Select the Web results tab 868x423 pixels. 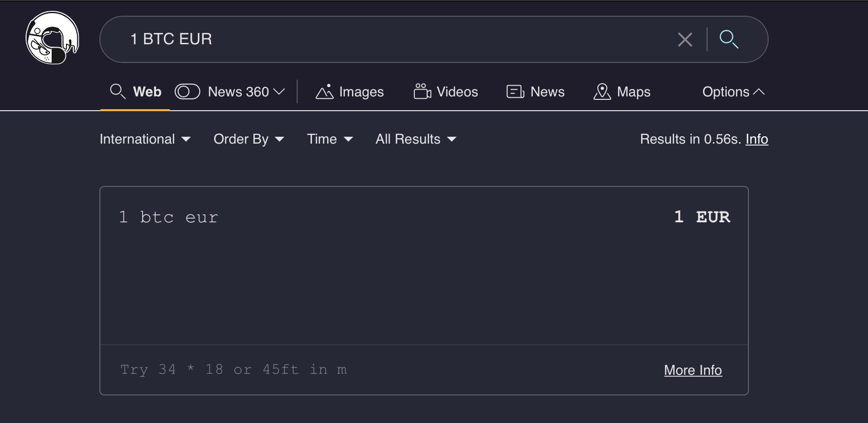point(136,92)
